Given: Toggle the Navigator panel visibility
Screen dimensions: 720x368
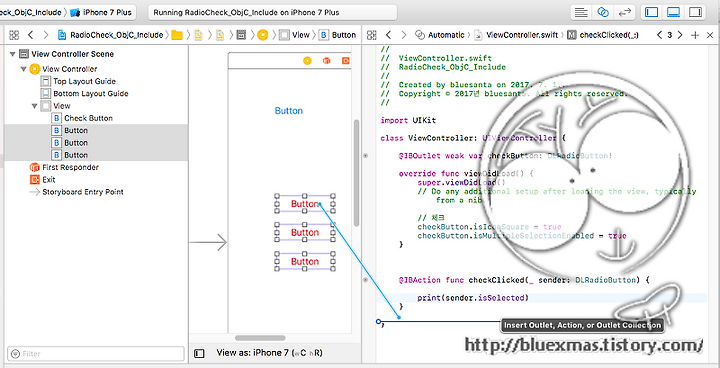Looking at the screenshot, I should click(652, 12).
